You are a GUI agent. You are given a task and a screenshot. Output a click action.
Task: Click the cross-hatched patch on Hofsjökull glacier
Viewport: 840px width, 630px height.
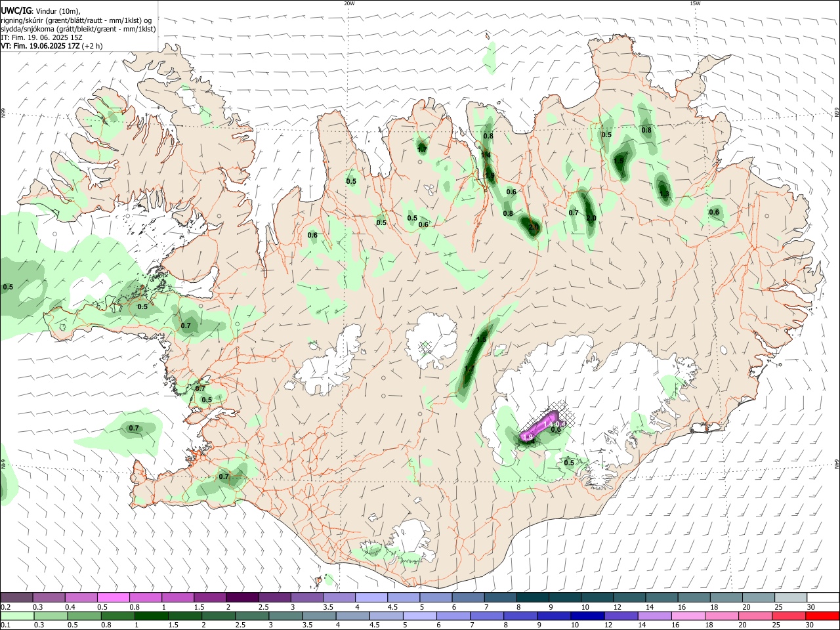coord(426,346)
